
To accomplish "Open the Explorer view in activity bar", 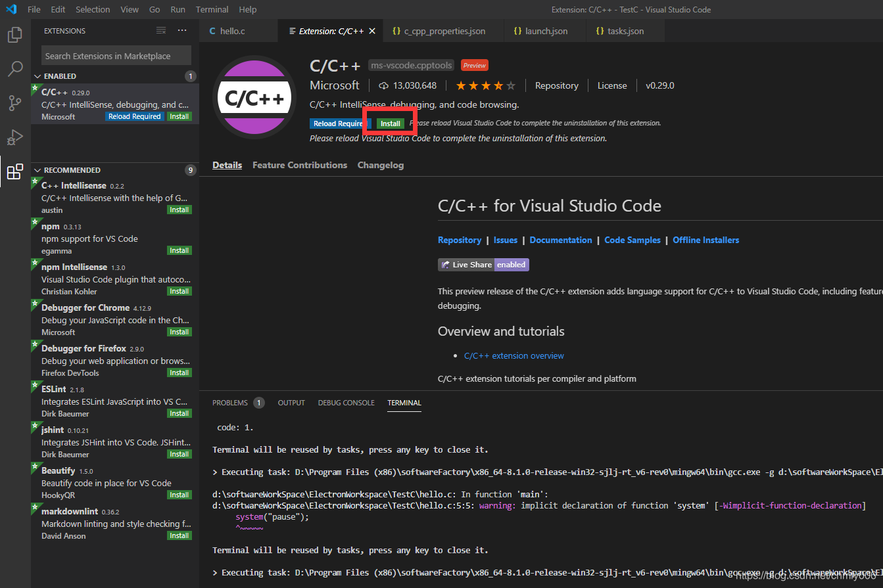I will pyautogui.click(x=14, y=35).
